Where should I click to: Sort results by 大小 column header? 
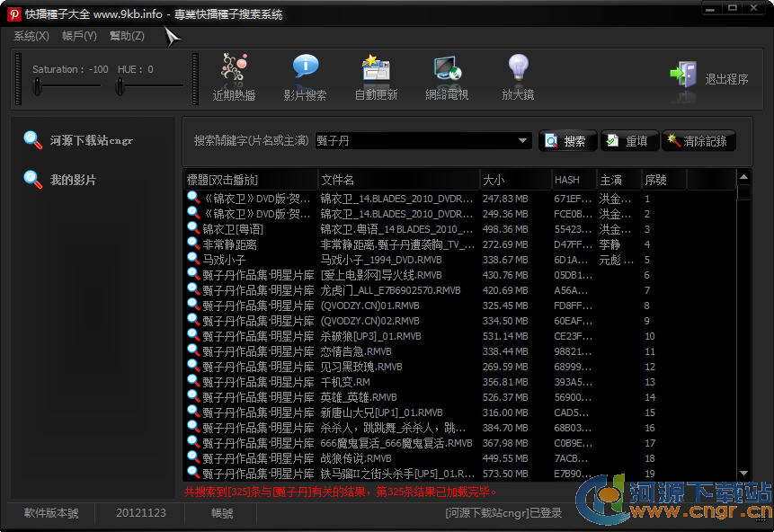tap(514, 180)
